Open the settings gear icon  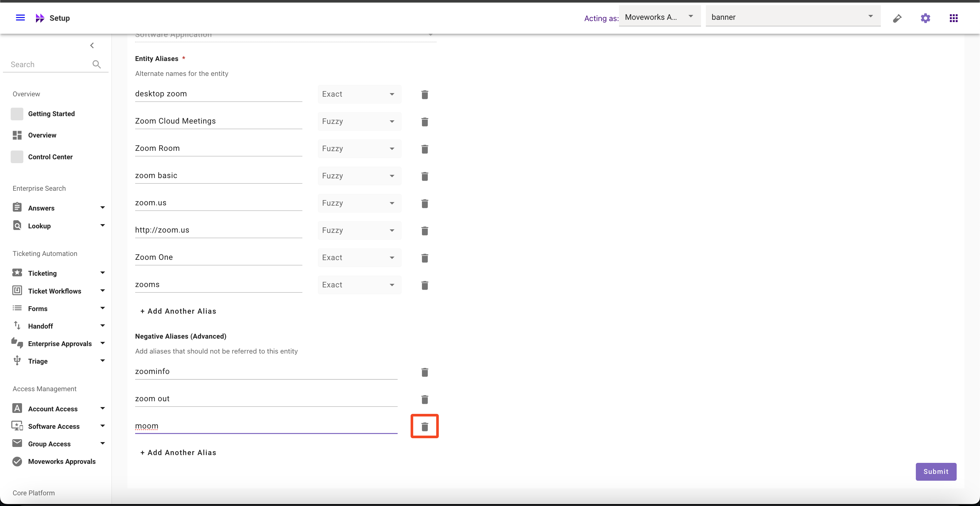pos(925,18)
